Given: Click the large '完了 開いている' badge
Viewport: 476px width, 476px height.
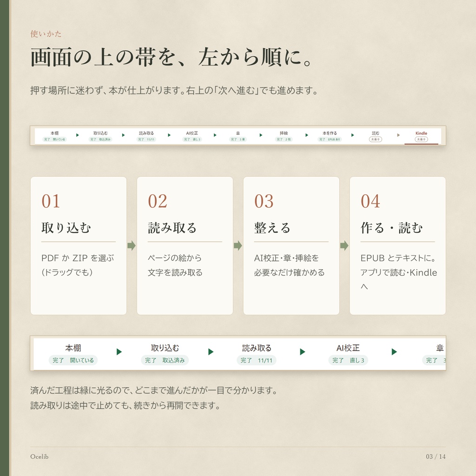Looking at the screenshot, I should 73,360.
